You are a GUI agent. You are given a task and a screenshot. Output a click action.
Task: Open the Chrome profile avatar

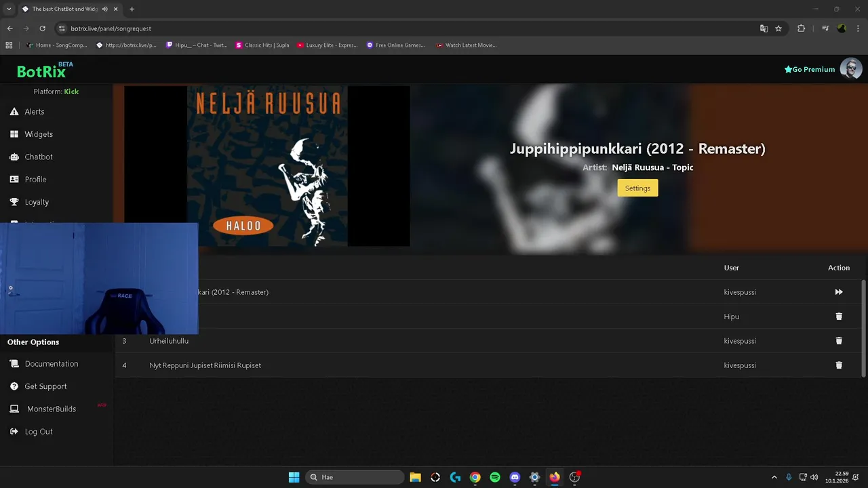[842, 28]
